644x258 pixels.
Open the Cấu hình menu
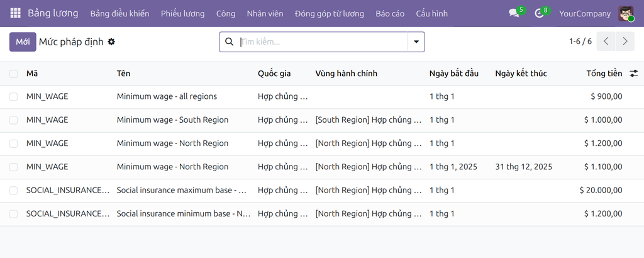click(x=431, y=14)
